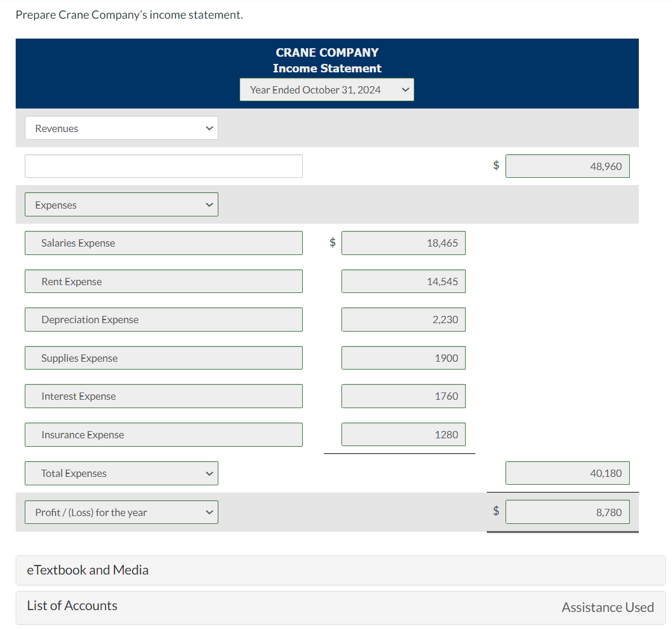Click the amount field showing 1900
This screenshot has width=672, height=630.
[404, 358]
